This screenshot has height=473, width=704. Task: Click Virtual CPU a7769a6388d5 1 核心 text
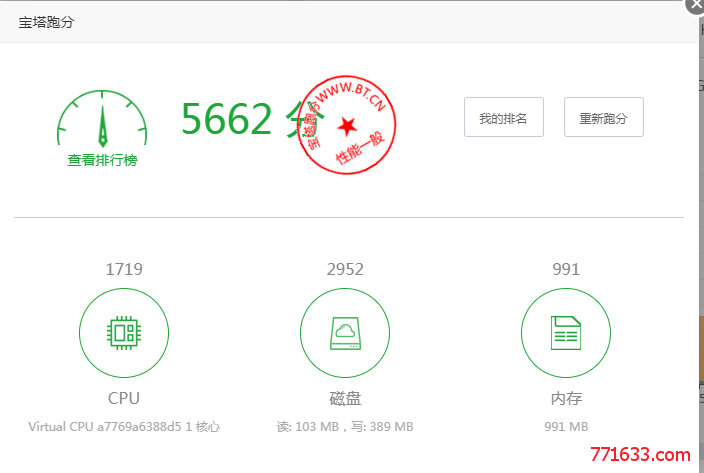tap(124, 426)
